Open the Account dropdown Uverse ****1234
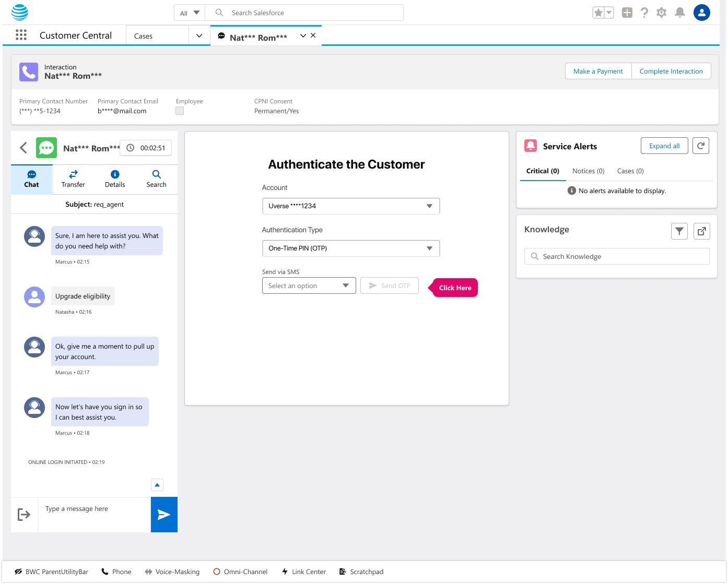728x584 pixels. [x=351, y=206]
